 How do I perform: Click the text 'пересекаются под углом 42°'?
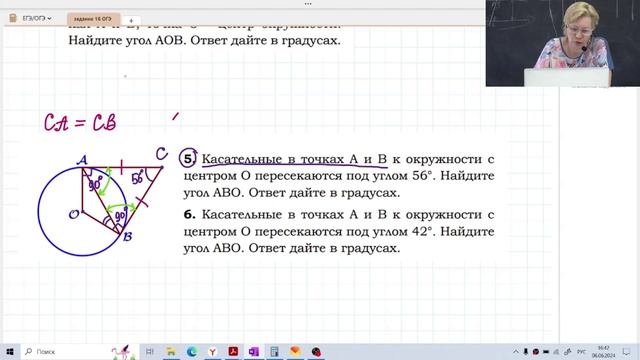343,231
